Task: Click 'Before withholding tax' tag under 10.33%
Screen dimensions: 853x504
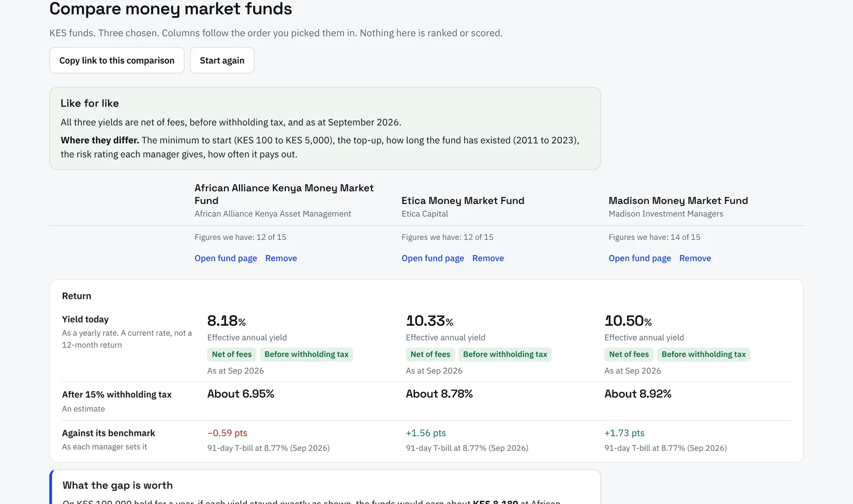Action: pos(505,354)
